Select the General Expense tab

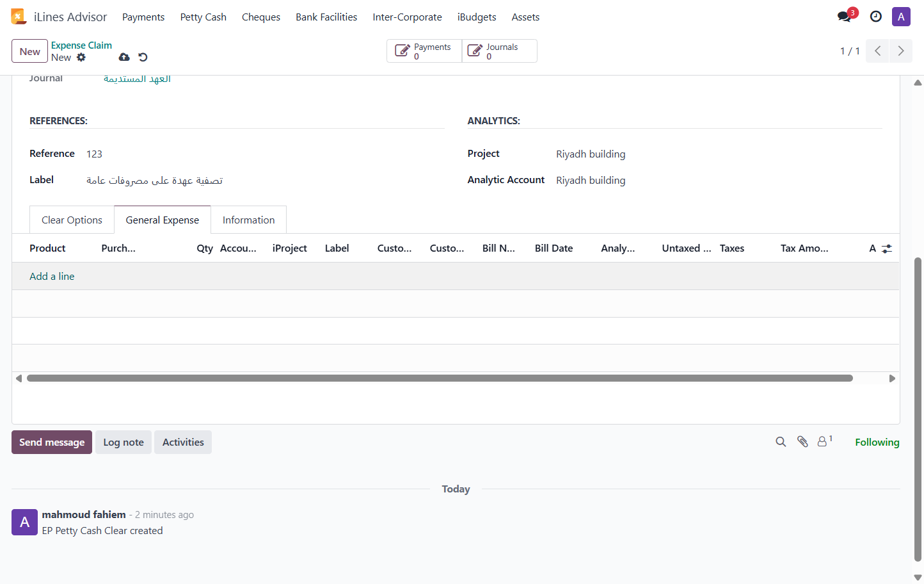point(163,220)
